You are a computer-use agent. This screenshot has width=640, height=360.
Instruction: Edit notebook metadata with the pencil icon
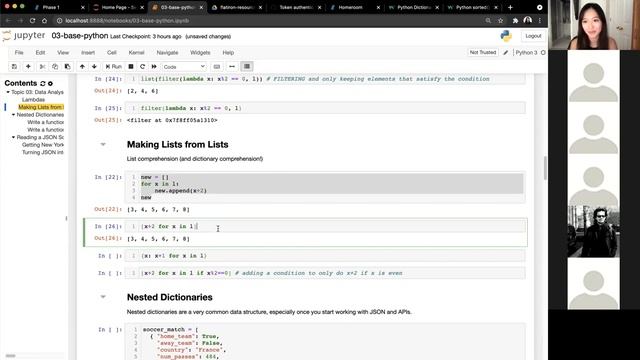point(505,53)
